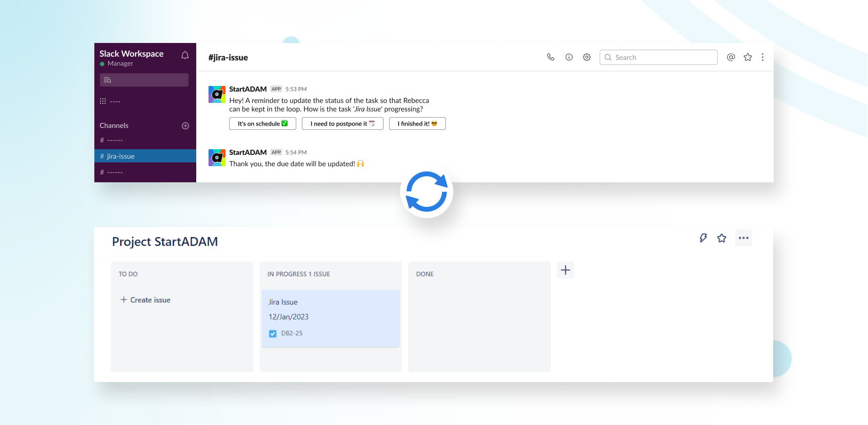
Task: Click the DONE column header
Action: tap(425, 274)
